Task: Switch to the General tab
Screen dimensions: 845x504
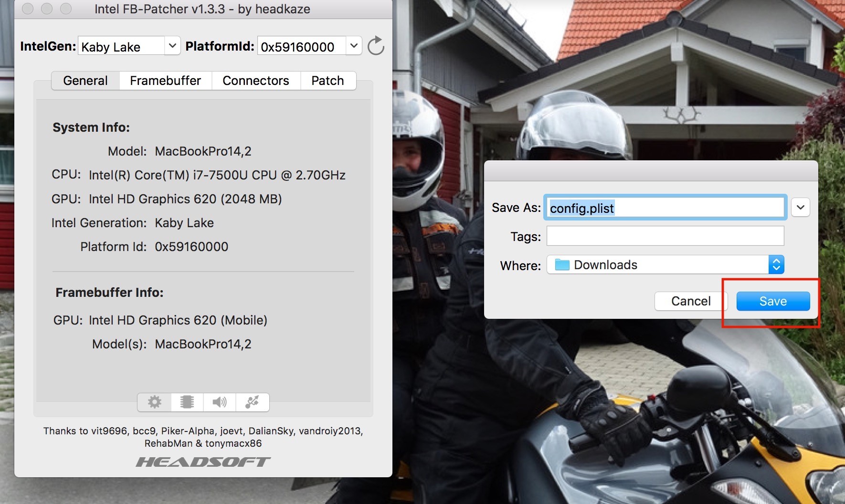Action: click(85, 81)
